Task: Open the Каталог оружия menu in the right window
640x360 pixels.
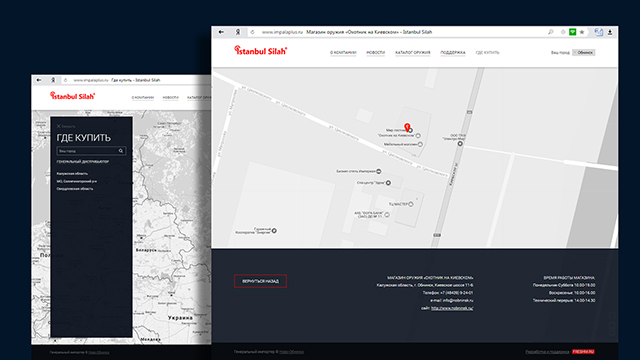Action: [x=413, y=53]
